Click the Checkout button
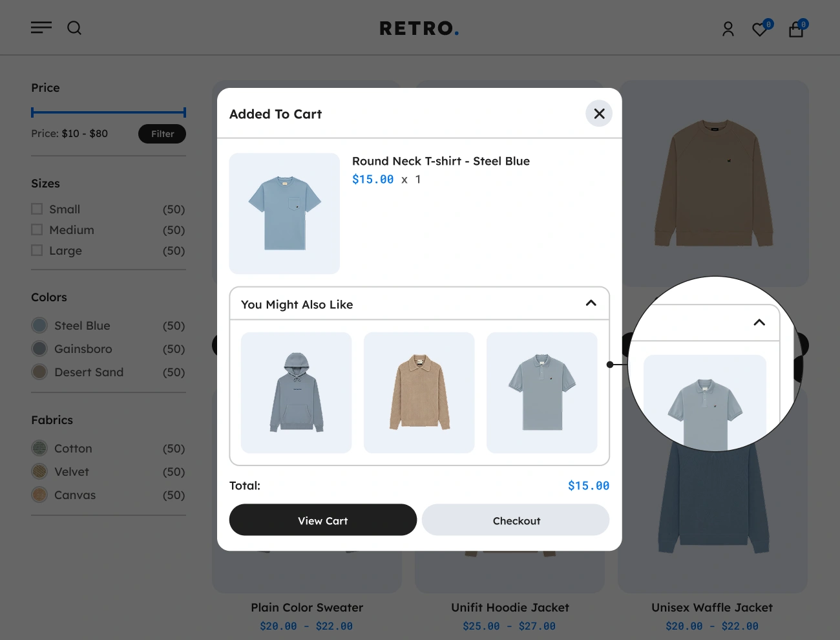The image size is (840, 640). pos(516,520)
